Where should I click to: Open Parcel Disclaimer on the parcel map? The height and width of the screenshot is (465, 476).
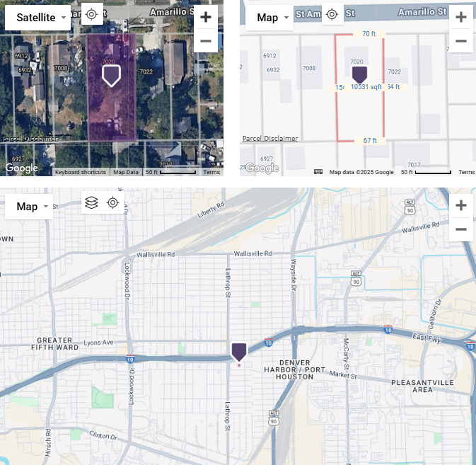point(270,139)
